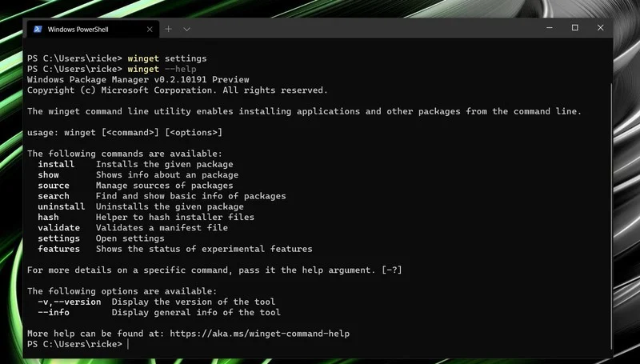Maximize the terminal window
The height and width of the screenshot is (364, 640).
[574, 28]
